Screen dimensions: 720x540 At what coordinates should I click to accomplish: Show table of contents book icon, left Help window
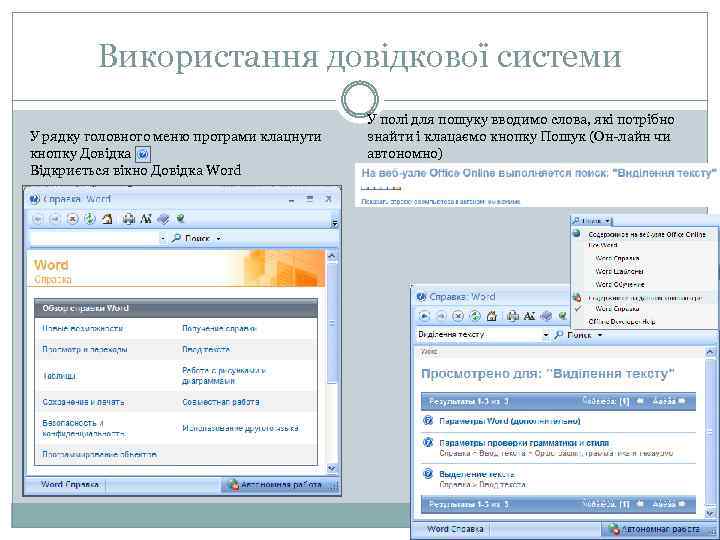163,219
